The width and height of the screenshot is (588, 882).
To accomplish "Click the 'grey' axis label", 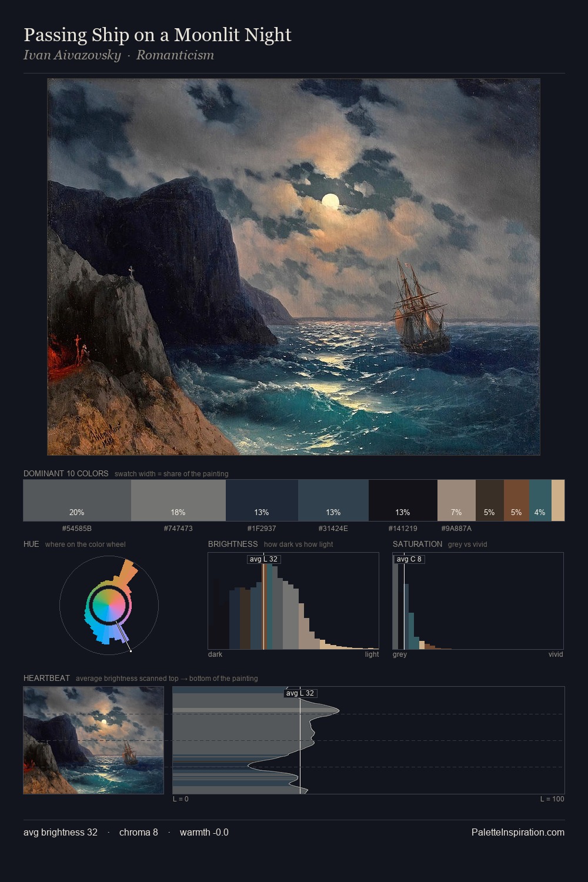I will pyautogui.click(x=400, y=654).
